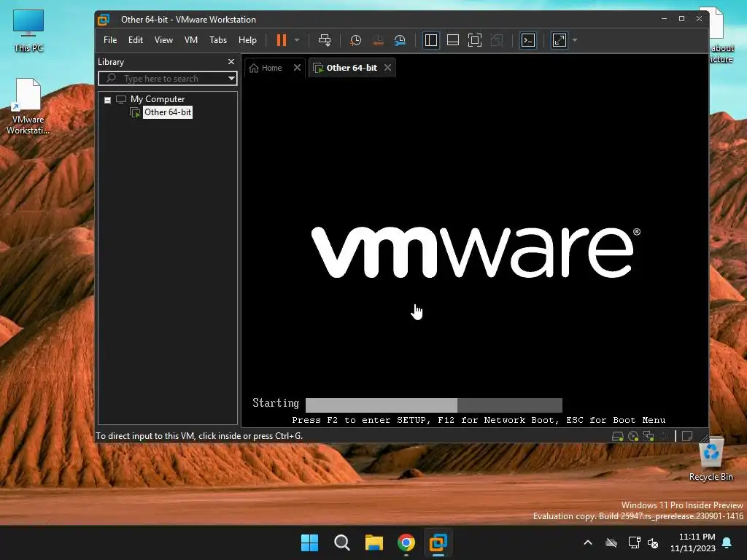The height and width of the screenshot is (560, 747).
Task: Open the Tabs menu
Action: (x=217, y=40)
